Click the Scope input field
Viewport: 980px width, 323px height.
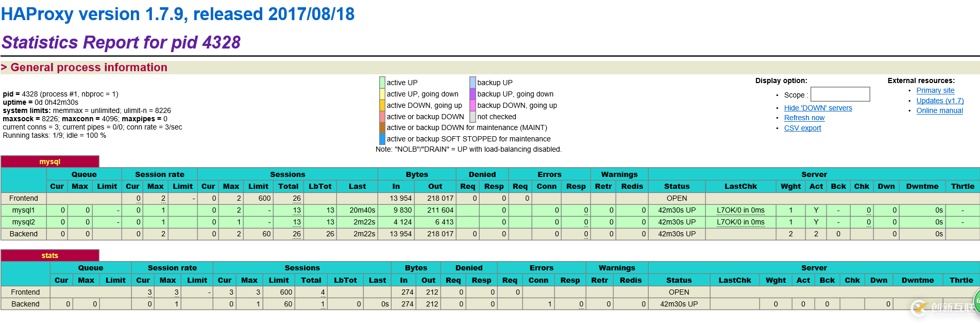[x=840, y=94]
